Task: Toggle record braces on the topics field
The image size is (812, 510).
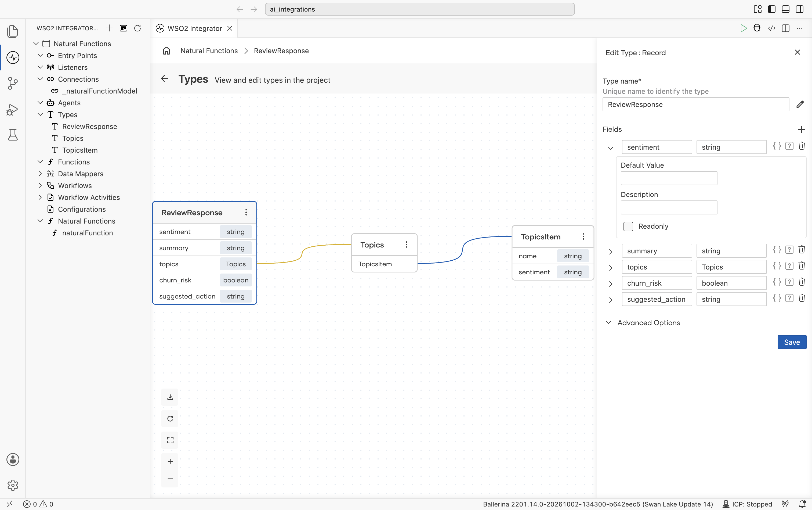Action: coord(777,266)
